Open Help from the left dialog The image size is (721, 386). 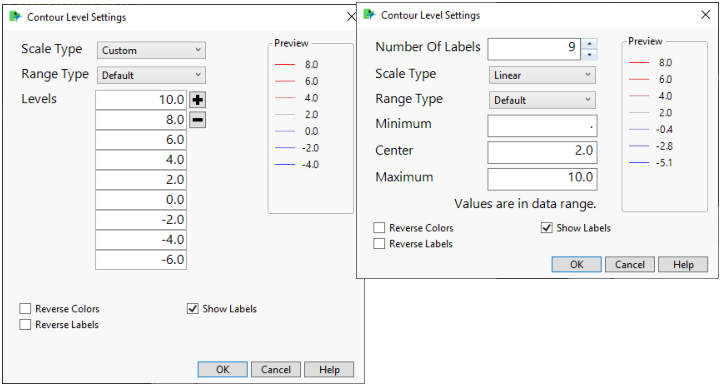(329, 369)
